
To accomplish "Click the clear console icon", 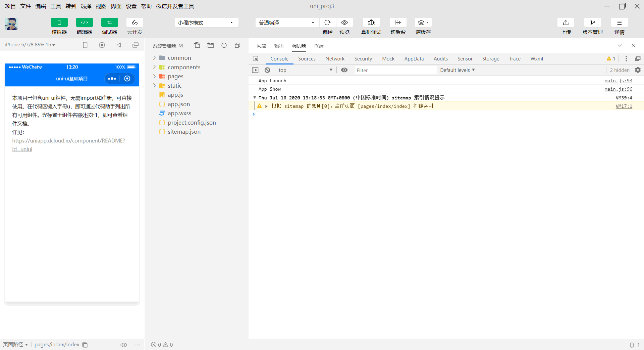I will click(x=267, y=70).
